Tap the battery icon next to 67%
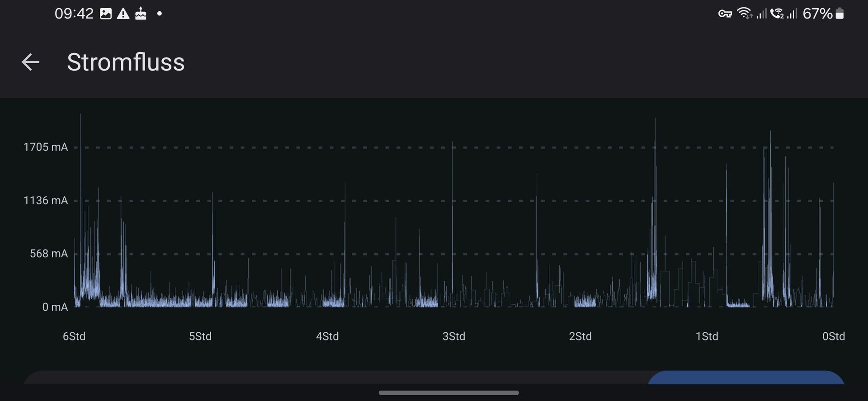This screenshot has width=868, height=401. pyautogui.click(x=840, y=14)
